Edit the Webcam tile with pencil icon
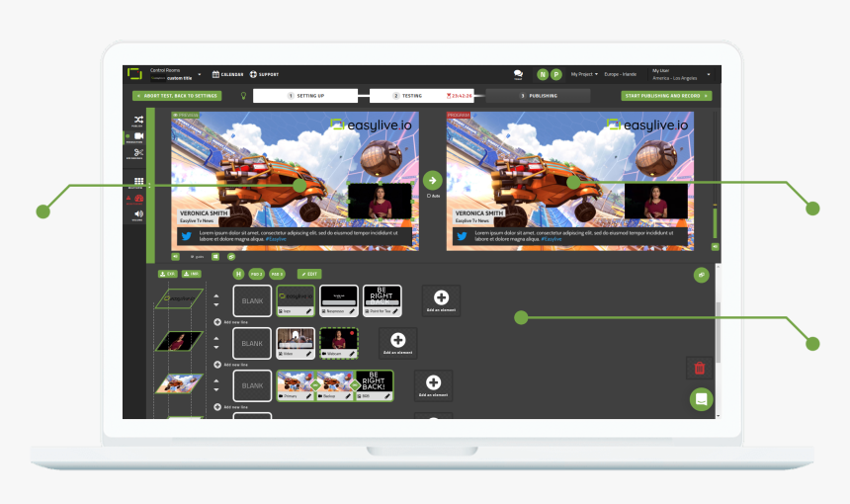850x504 pixels. (x=352, y=354)
